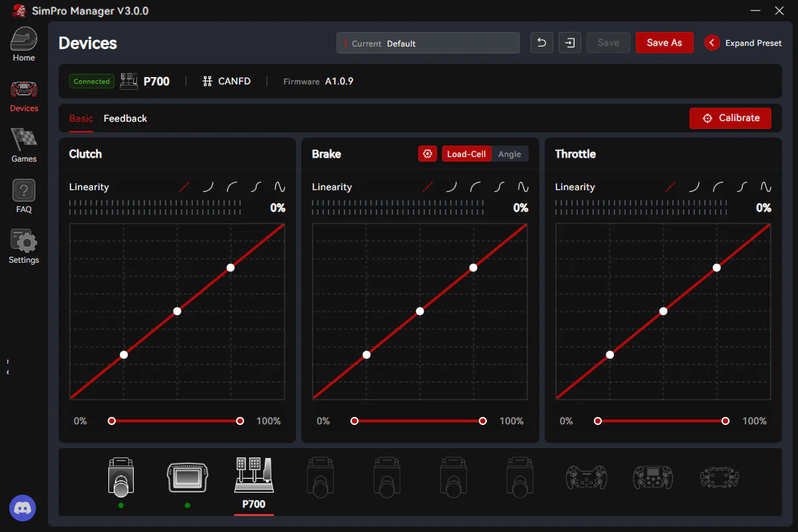Click Throttle range slider maximum handle

click(x=726, y=421)
